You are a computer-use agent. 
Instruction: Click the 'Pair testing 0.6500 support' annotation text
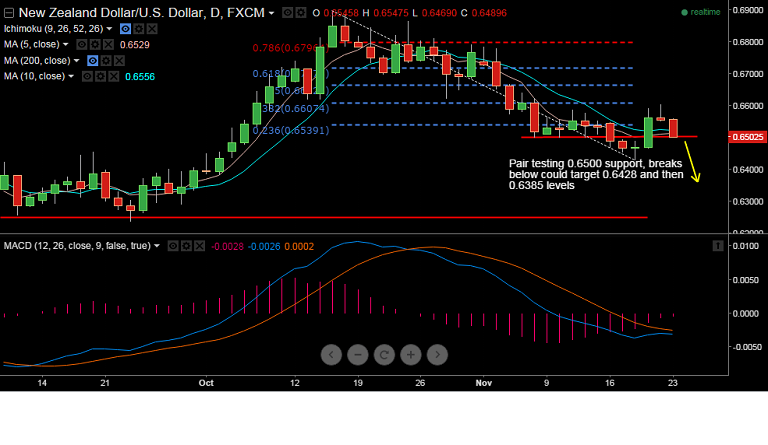point(595,174)
